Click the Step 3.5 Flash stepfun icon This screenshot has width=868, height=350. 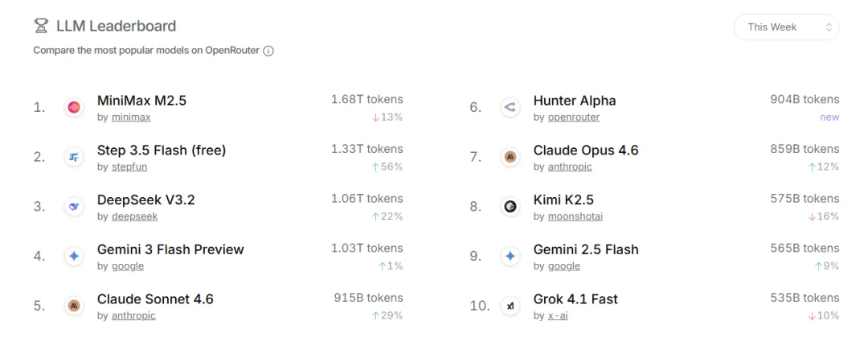pos(74,157)
